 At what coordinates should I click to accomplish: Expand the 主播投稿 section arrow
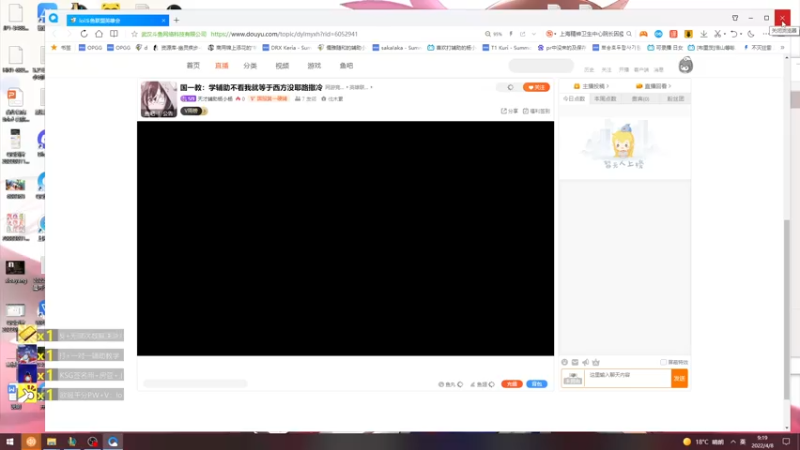point(608,86)
